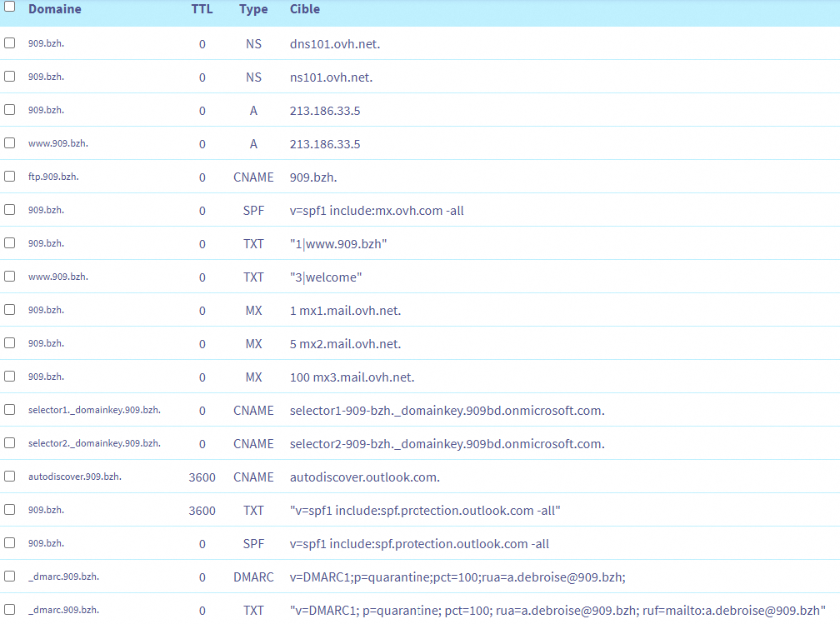Click the 5 mx2.mail.ovh.net target value
This screenshot has height=624, width=840.
[345, 343]
